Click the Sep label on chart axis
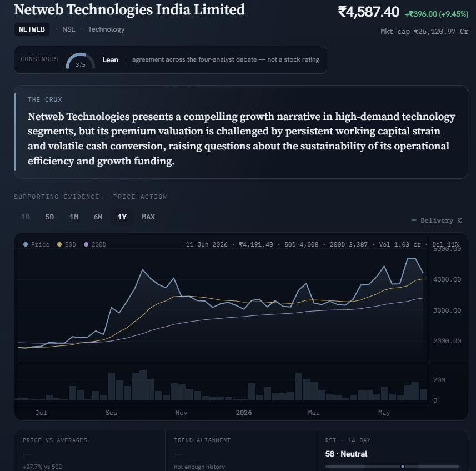 [x=111, y=413]
